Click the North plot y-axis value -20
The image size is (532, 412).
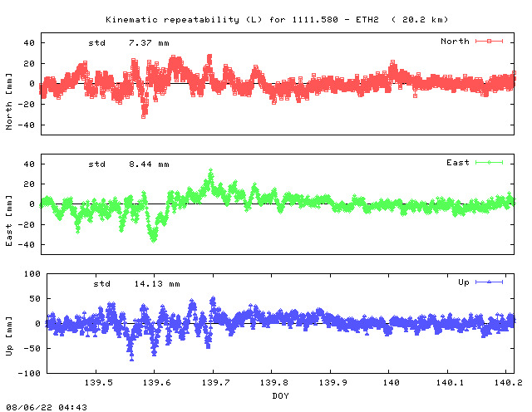tap(26, 105)
